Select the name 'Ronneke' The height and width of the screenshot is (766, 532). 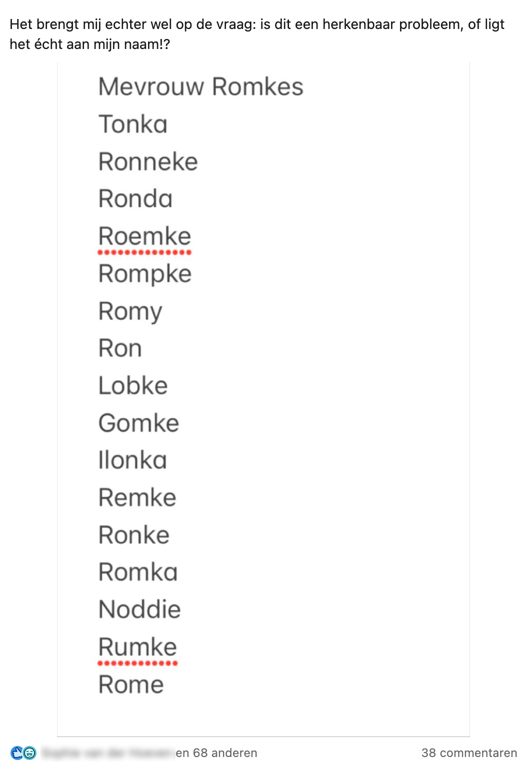click(x=147, y=161)
